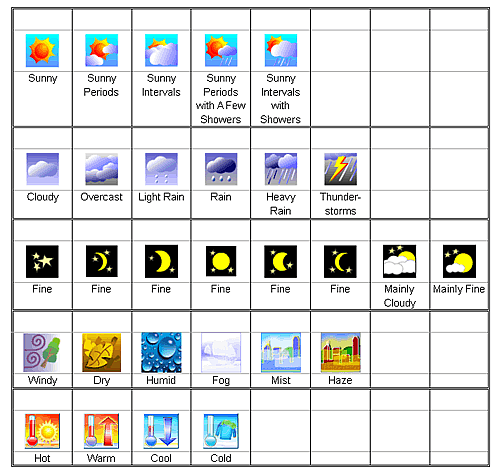Click the "Sunny" text label
Image resolution: width=500 pixels, height=474 pixels.
[43, 78]
